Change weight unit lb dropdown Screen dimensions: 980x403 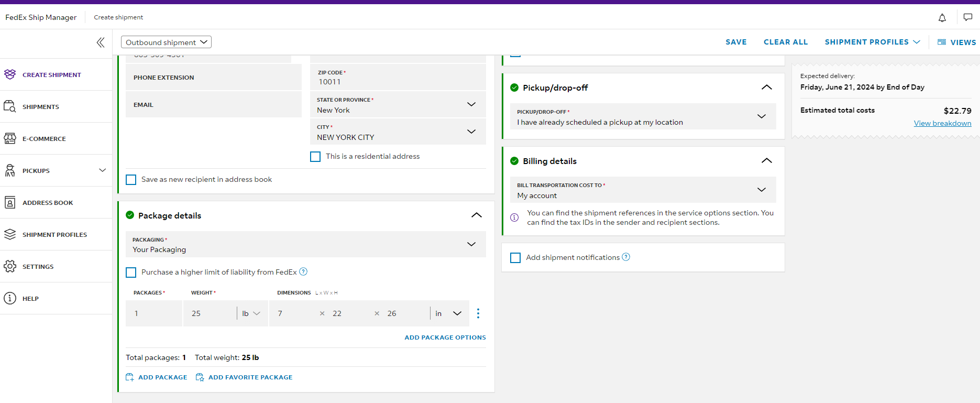tap(252, 313)
